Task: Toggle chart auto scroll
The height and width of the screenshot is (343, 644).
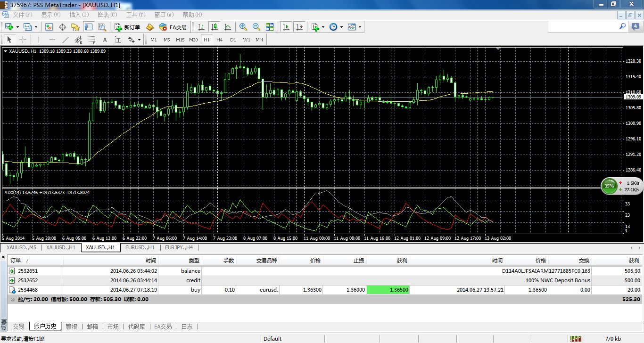Action: pyautogui.click(x=286, y=27)
